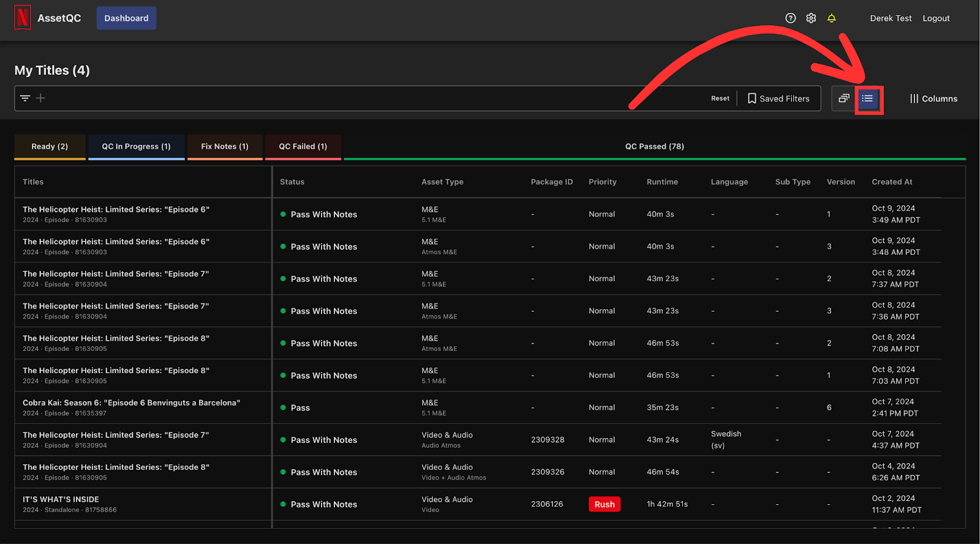
Task: Sort by Asset Type column header
Action: click(x=442, y=182)
